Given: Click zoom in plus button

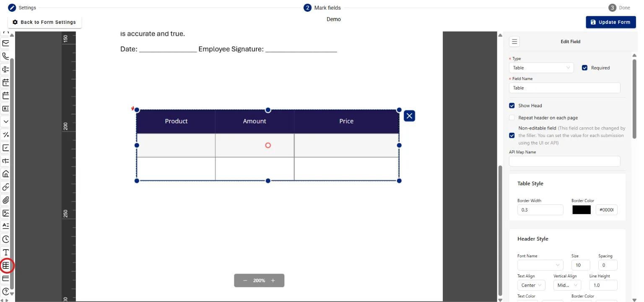Looking at the screenshot, I should pos(273,281).
